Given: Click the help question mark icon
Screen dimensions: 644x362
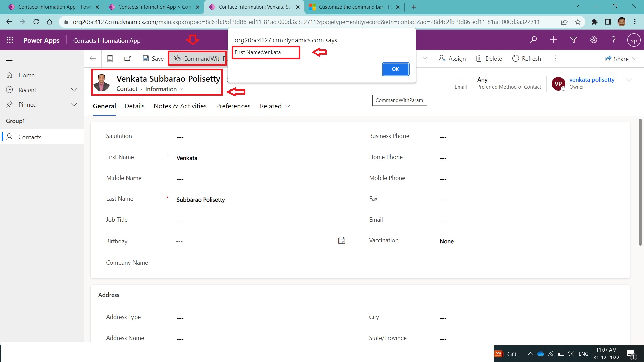Looking at the screenshot, I should 613,40.
